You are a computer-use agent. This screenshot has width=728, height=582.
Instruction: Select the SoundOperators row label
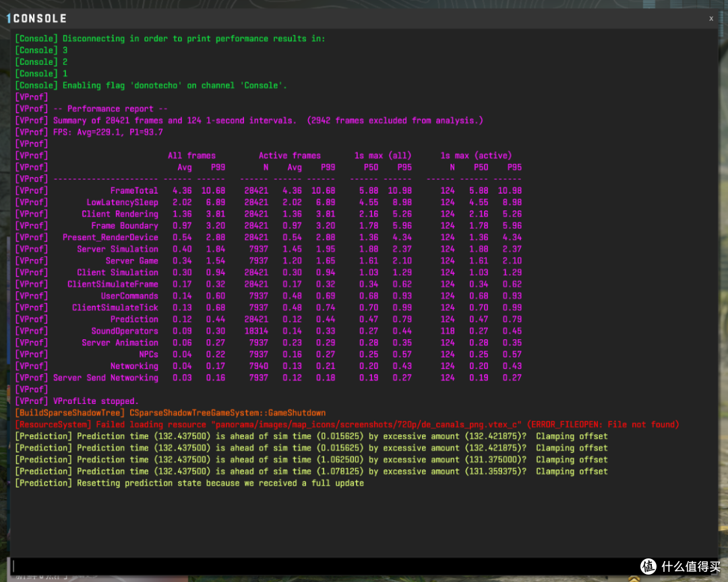point(125,331)
